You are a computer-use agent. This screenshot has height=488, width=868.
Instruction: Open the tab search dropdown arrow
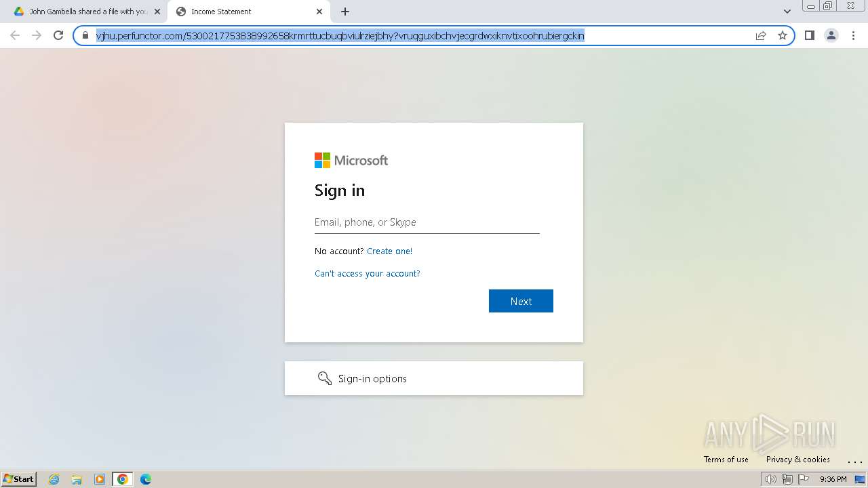coord(787,12)
